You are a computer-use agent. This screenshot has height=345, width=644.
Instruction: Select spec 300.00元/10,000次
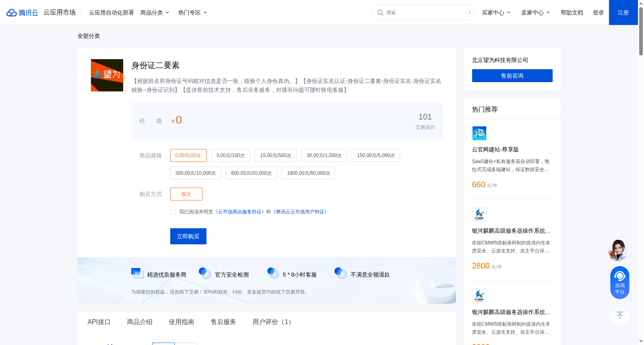click(x=196, y=173)
